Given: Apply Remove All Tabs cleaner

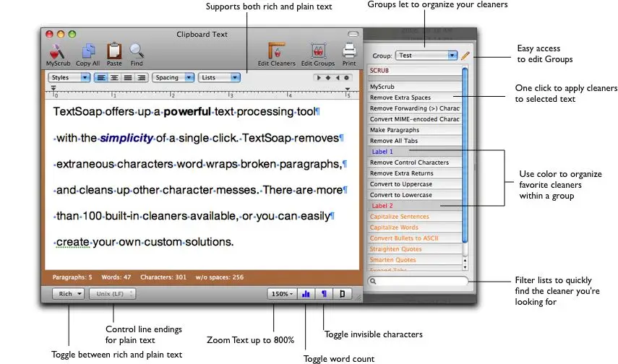Looking at the screenshot, I should [415, 141].
